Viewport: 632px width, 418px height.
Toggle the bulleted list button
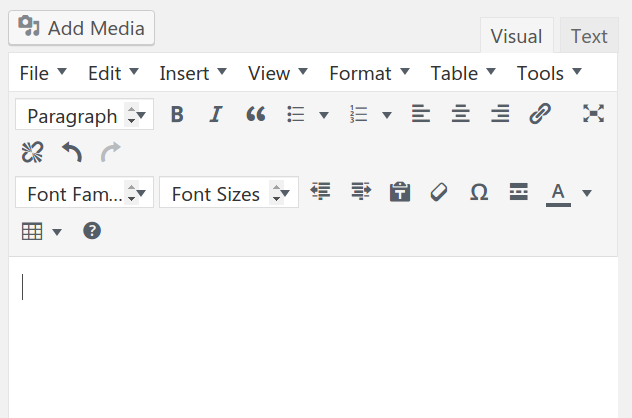pyautogui.click(x=296, y=115)
